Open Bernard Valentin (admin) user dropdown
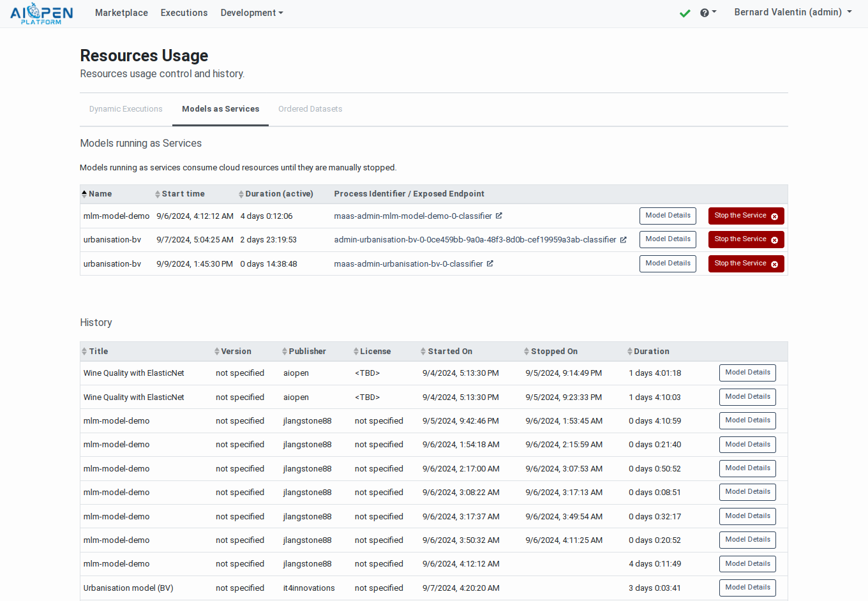 pos(793,12)
